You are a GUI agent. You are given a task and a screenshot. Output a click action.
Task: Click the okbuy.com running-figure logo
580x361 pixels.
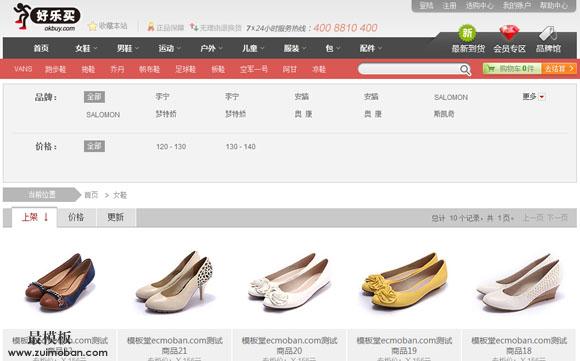click(x=46, y=17)
